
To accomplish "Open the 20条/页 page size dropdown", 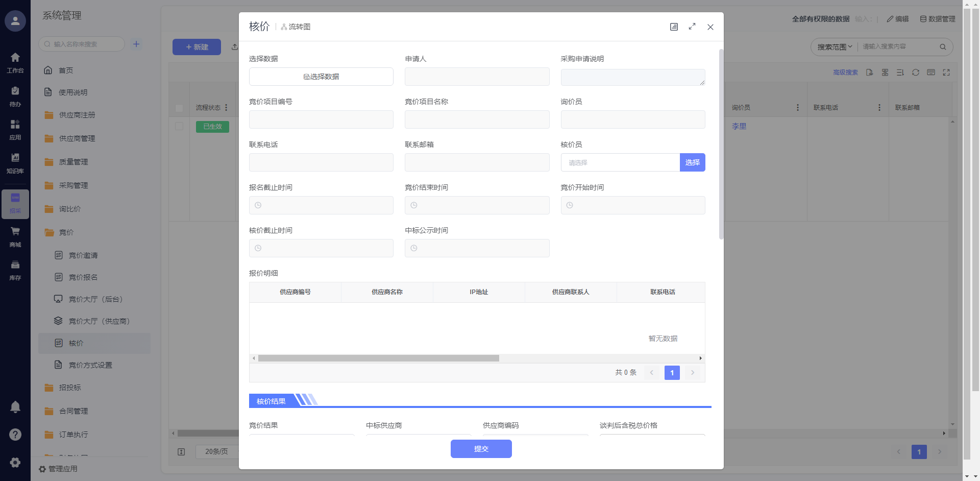I will 217,452.
